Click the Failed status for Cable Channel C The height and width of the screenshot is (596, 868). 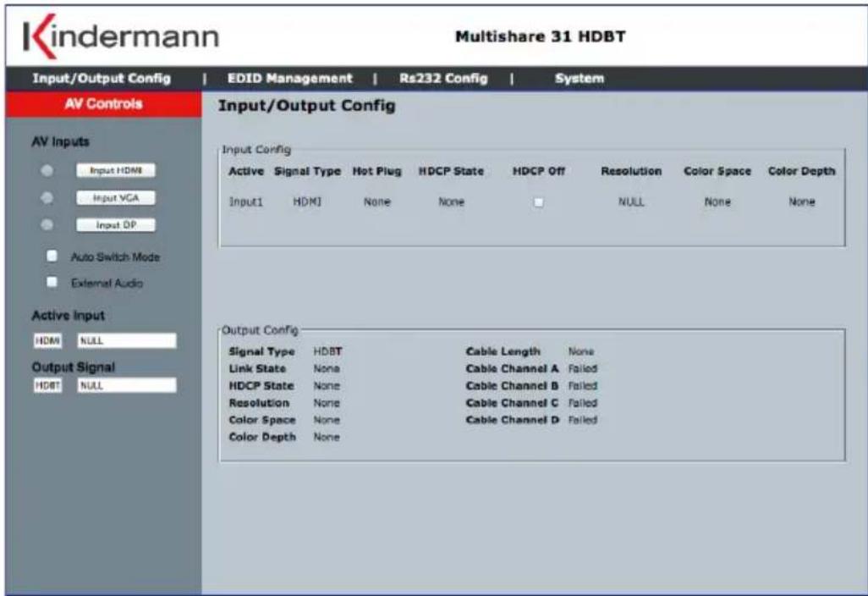(x=583, y=403)
